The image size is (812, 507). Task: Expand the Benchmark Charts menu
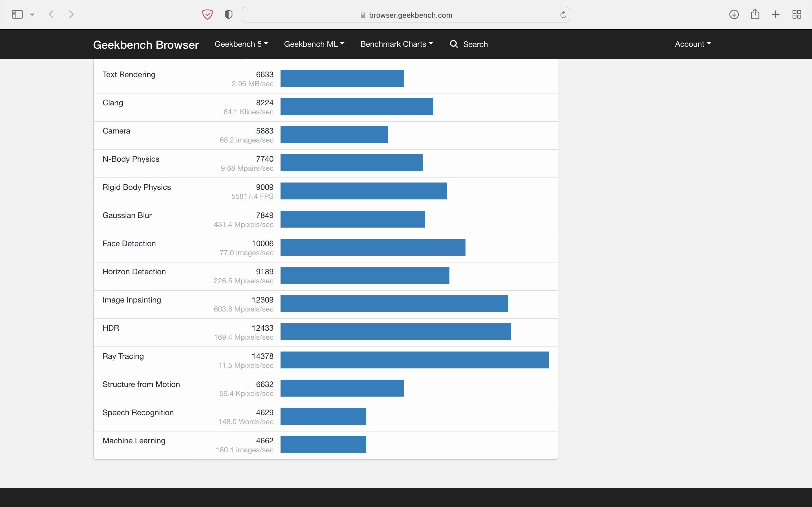pyautogui.click(x=396, y=44)
